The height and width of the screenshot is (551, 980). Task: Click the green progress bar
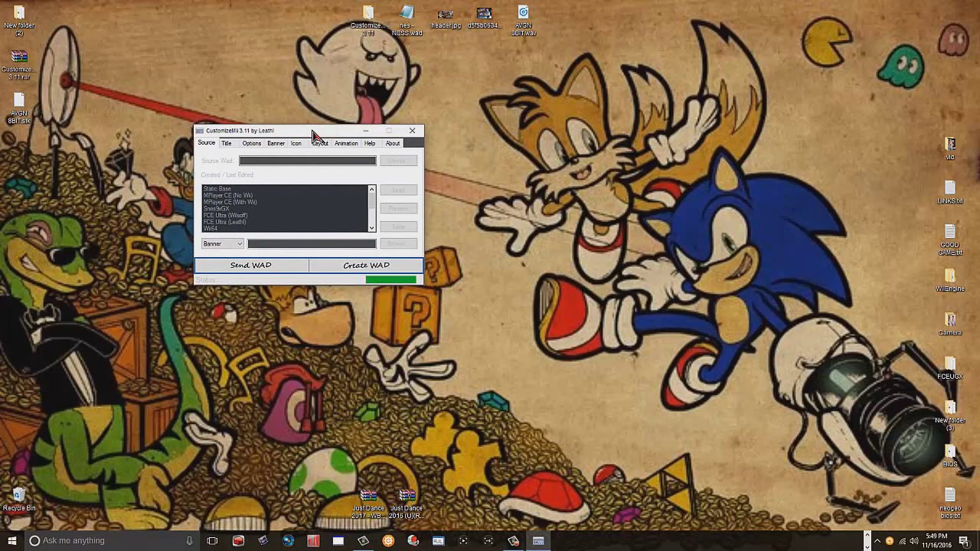pos(391,279)
